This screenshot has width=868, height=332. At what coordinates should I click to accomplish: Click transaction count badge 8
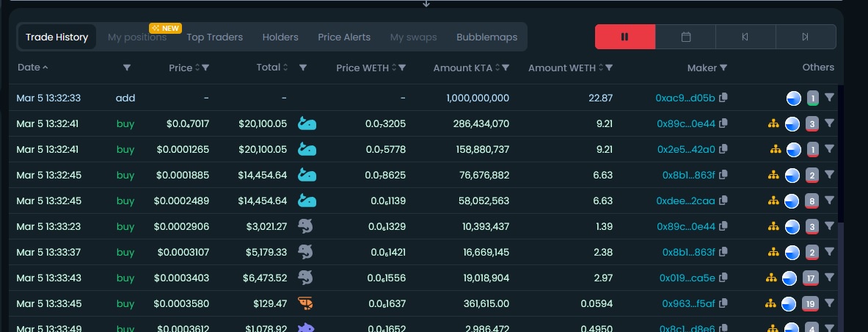click(812, 201)
